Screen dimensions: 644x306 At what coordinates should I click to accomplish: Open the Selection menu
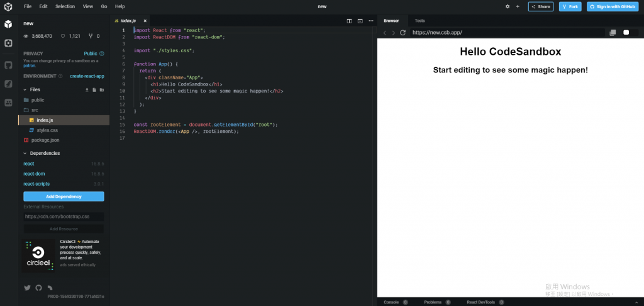(65, 6)
